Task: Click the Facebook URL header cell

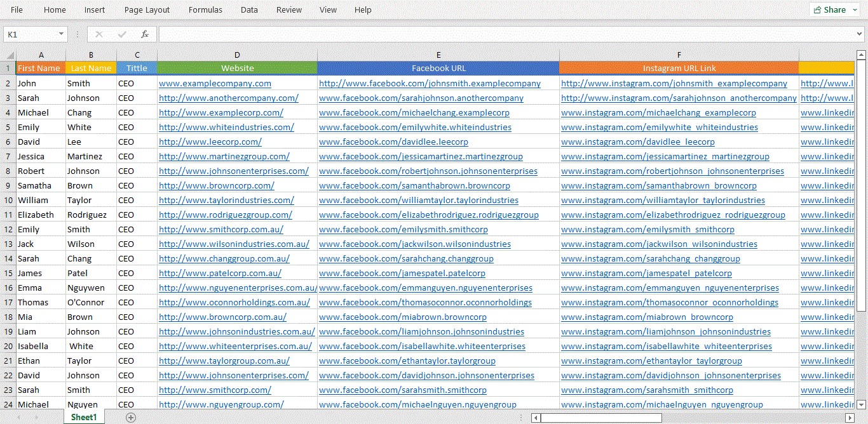Action: coord(438,68)
